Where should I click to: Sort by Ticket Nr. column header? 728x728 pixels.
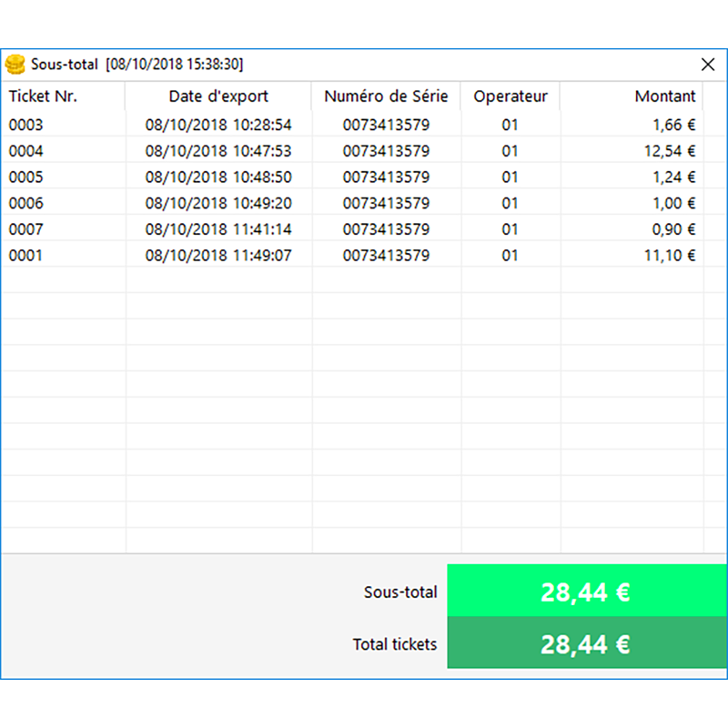click(44, 96)
